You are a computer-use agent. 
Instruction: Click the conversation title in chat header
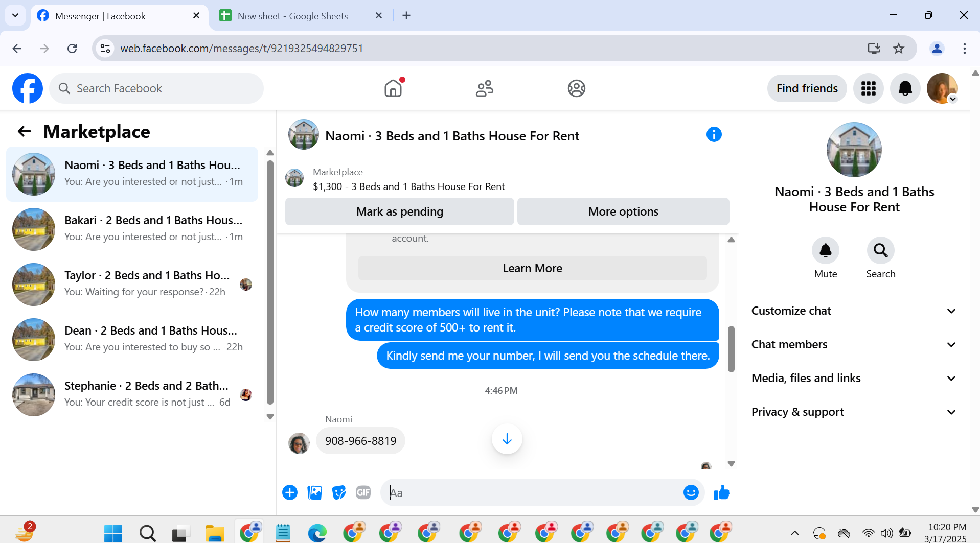pos(452,136)
